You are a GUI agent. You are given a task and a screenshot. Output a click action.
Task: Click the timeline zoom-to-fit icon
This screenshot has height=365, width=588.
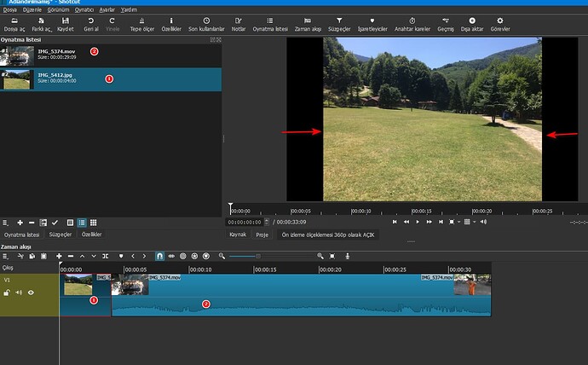pyautogui.click(x=331, y=256)
